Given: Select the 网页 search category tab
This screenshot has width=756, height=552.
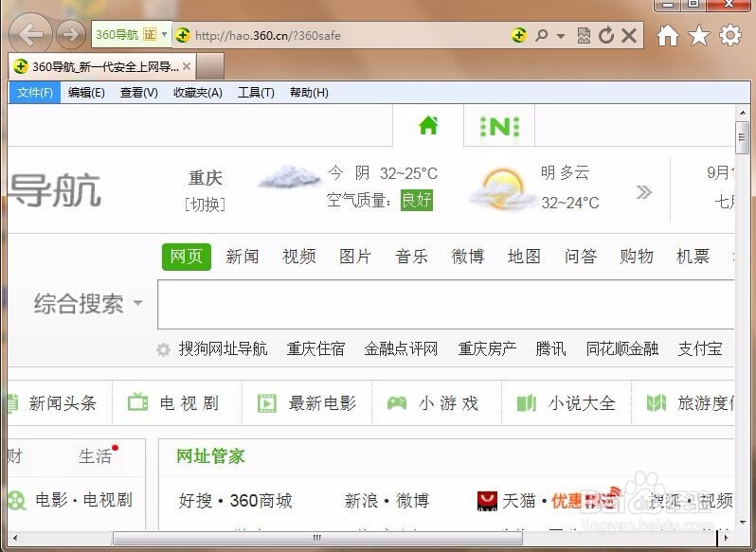Looking at the screenshot, I should point(186,257).
